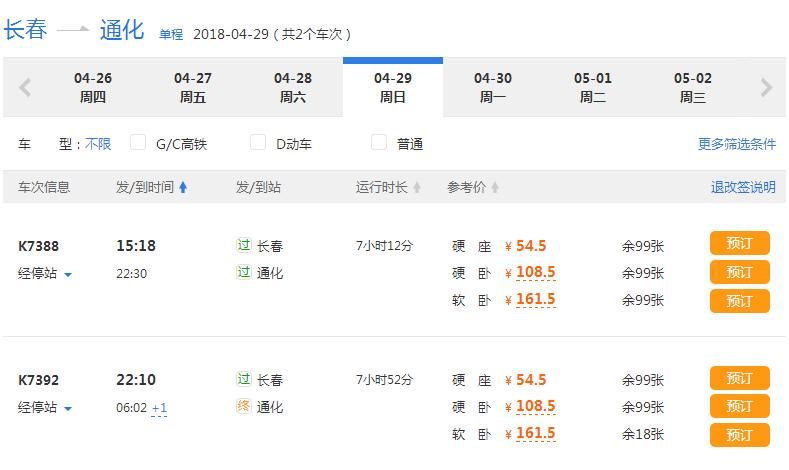Click the terminal station icon for K7392
Image resolution: width=789 pixels, height=470 pixels.
[243, 407]
